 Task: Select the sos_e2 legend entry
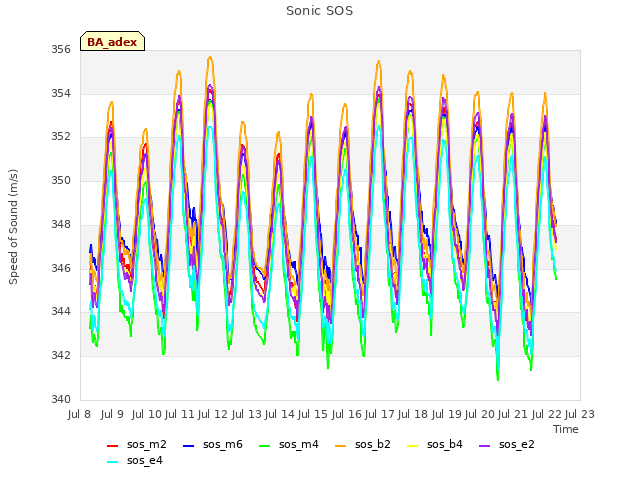point(507,444)
